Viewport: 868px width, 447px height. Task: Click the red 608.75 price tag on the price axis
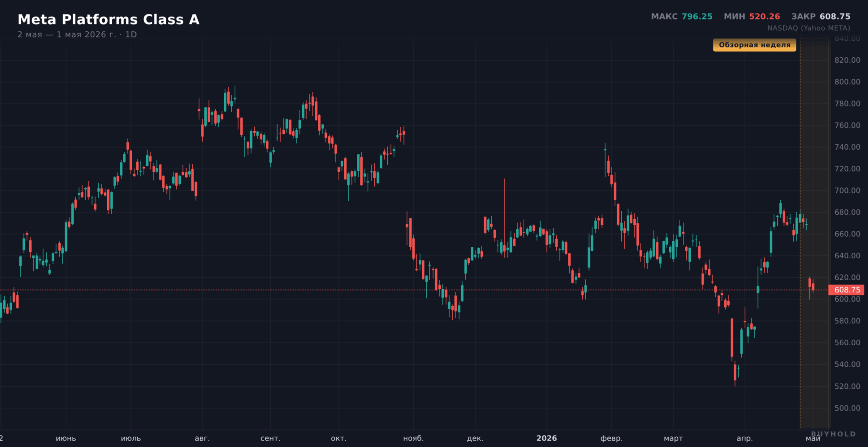click(847, 290)
